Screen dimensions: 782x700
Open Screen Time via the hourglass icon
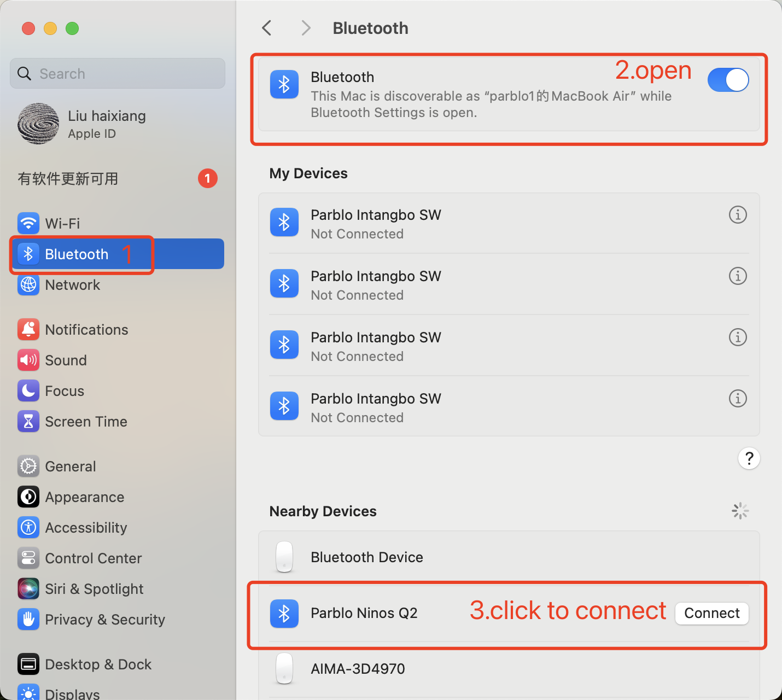point(28,421)
